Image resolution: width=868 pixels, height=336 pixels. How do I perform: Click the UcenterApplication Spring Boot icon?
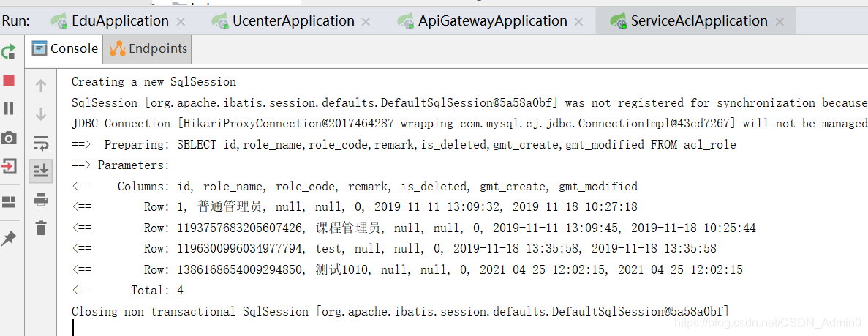[x=219, y=22]
